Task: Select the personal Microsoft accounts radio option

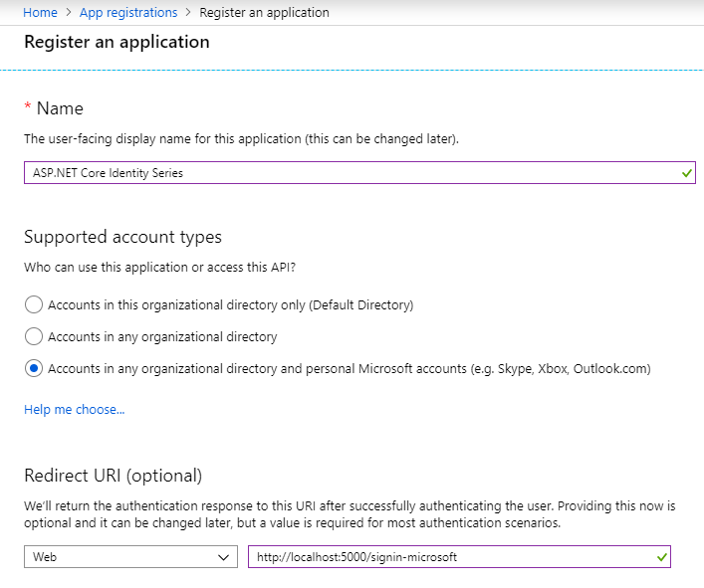Action: [34, 368]
